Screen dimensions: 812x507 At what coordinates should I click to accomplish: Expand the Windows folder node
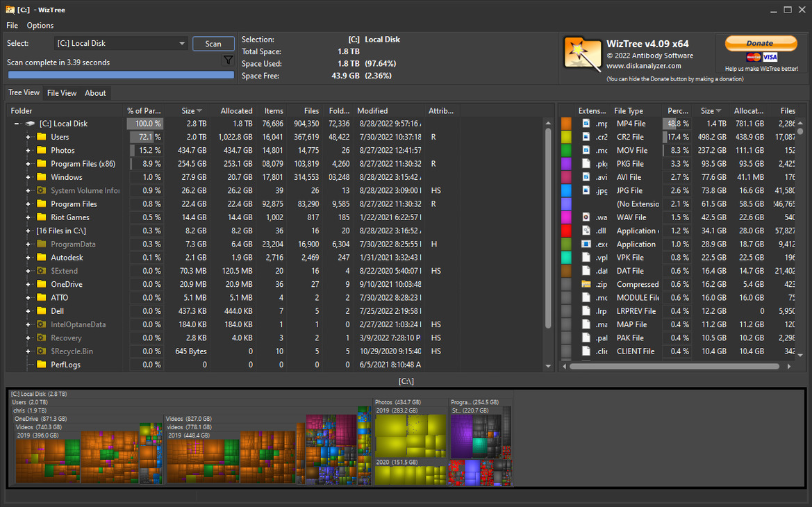tap(28, 177)
